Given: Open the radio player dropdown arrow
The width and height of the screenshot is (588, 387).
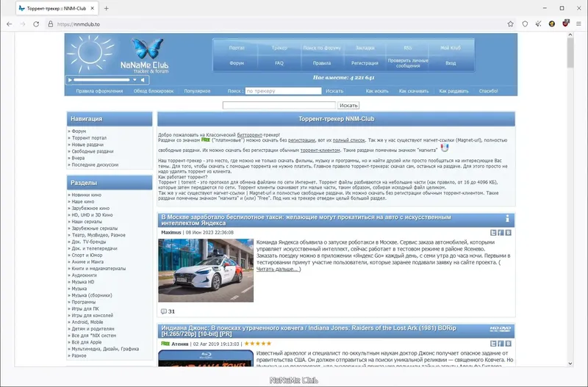Looking at the screenshot, I should tap(135, 80).
